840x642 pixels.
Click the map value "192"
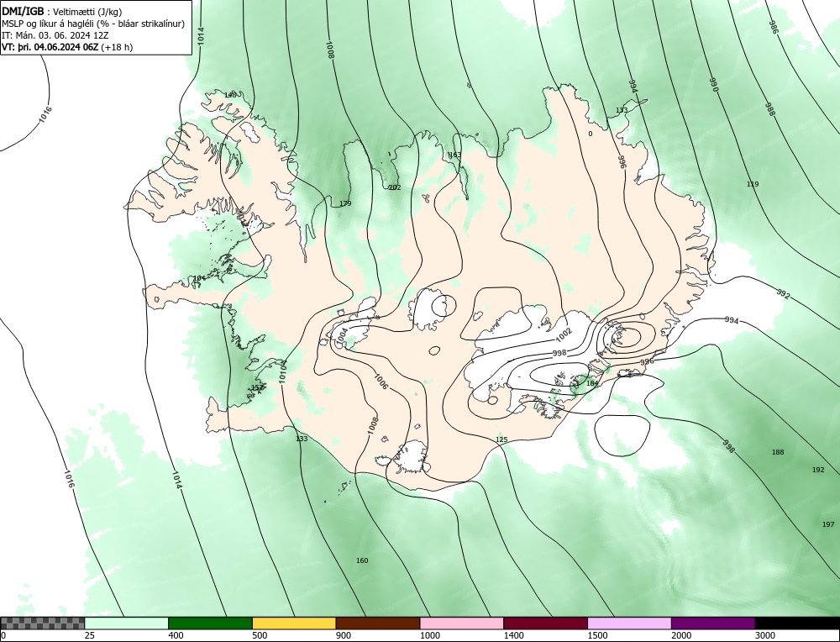818,470
